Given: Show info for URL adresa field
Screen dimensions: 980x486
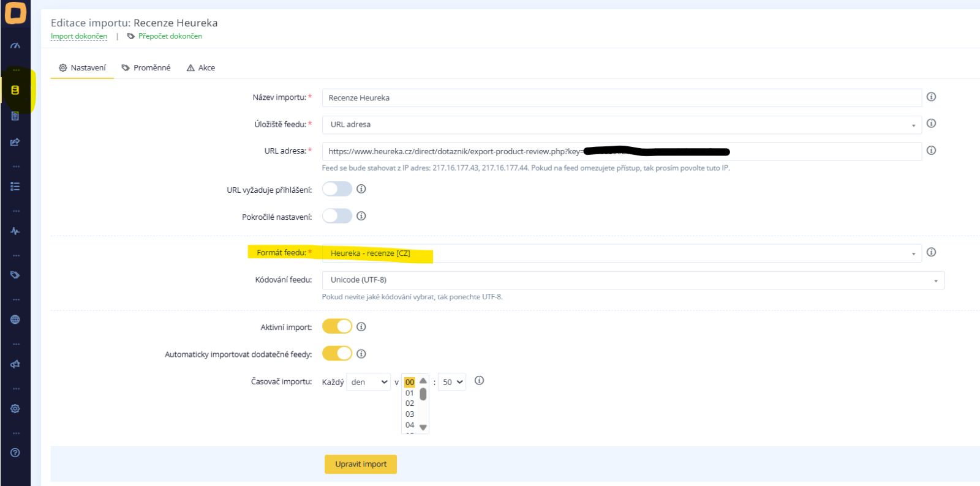Looking at the screenshot, I should (931, 151).
